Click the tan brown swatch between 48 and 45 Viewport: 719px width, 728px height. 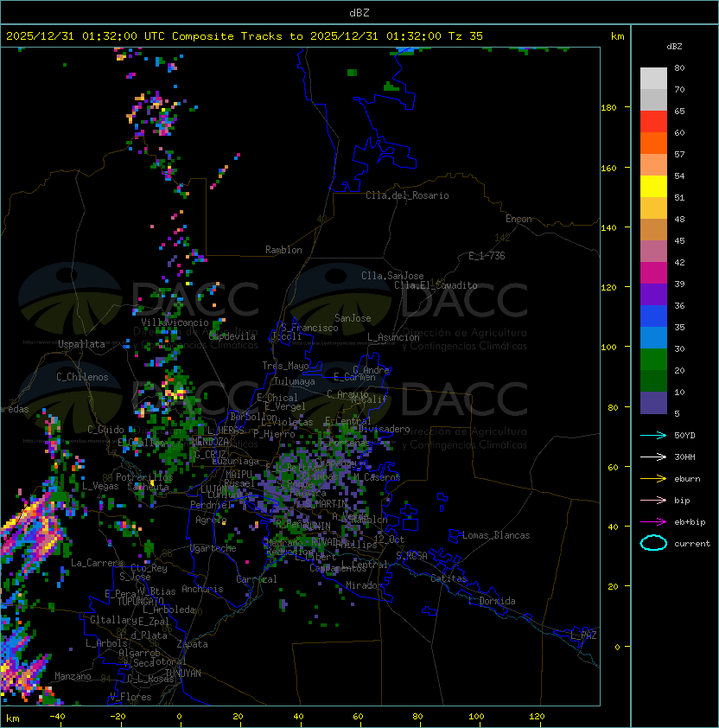pyautogui.click(x=653, y=230)
